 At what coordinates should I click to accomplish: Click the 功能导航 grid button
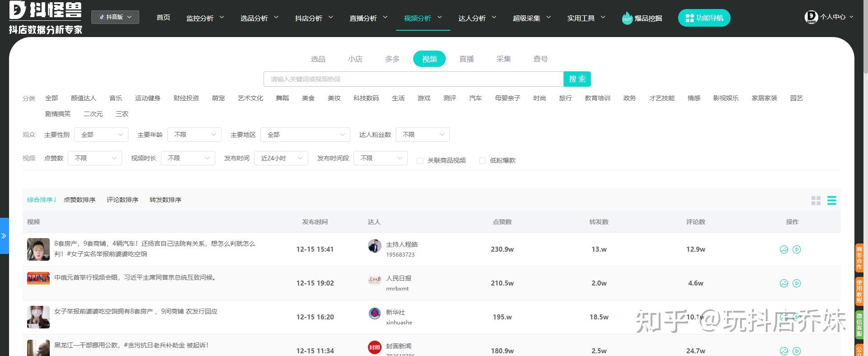click(704, 18)
